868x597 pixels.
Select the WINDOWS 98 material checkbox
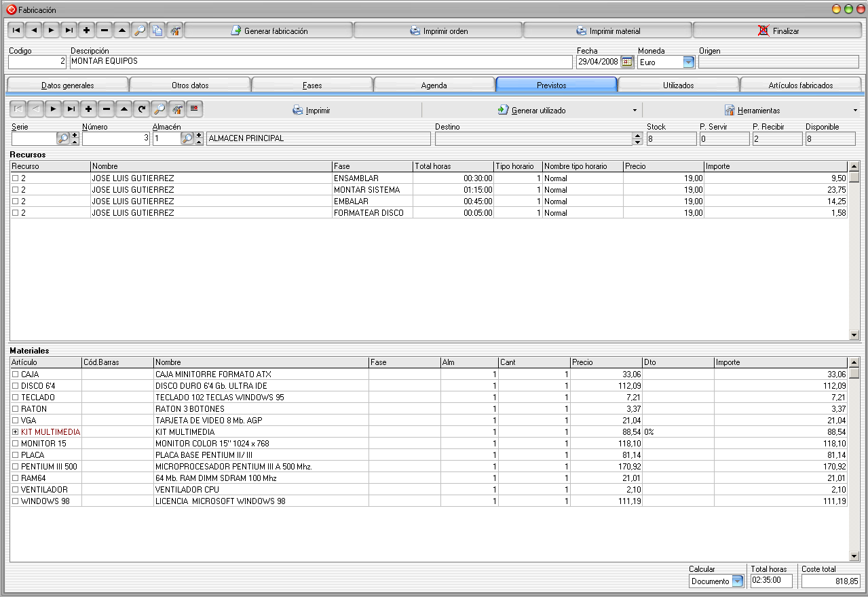point(15,501)
